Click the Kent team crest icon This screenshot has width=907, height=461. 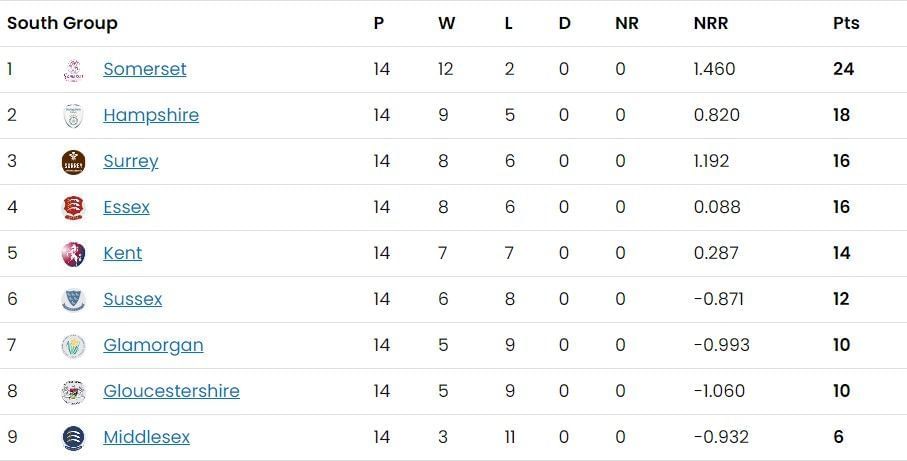tap(73, 254)
